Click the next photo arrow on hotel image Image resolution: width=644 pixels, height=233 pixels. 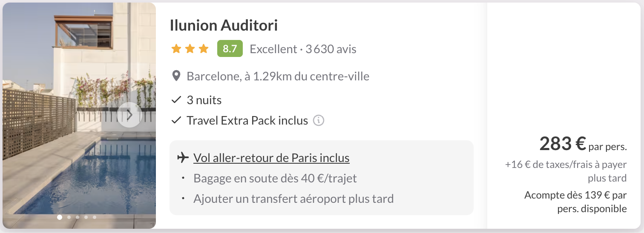[129, 115]
